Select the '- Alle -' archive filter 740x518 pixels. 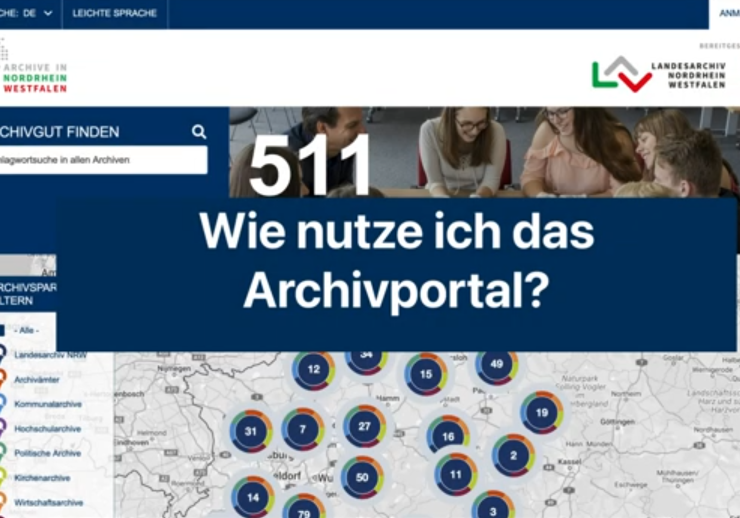coord(26,330)
